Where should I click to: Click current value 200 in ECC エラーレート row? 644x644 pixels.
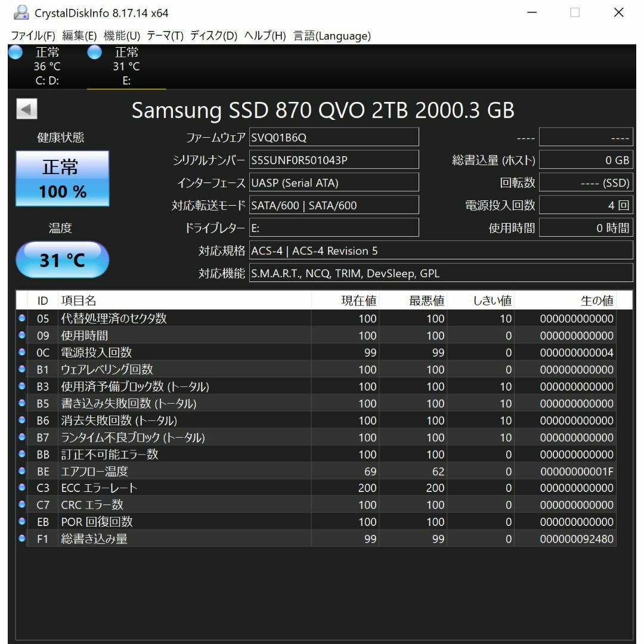(367, 488)
